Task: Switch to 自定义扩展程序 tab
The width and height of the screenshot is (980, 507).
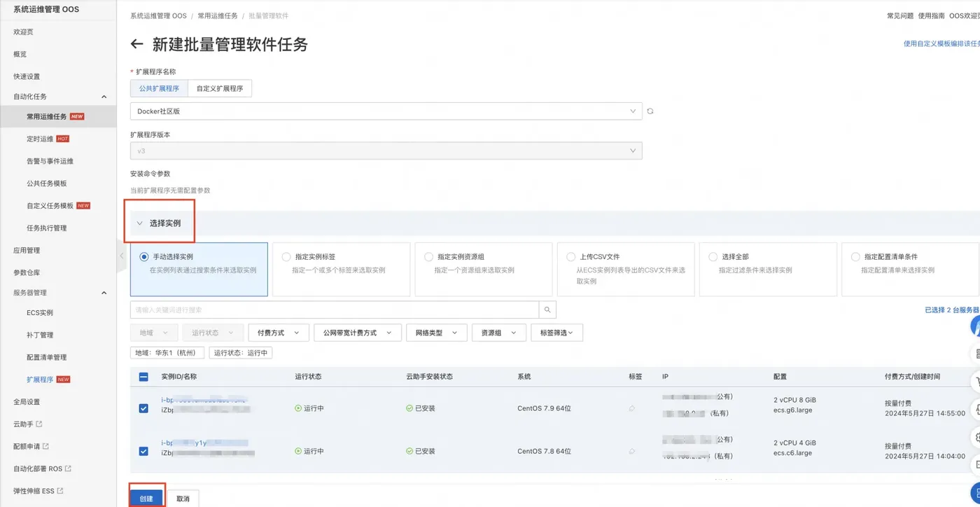Action: pos(220,89)
